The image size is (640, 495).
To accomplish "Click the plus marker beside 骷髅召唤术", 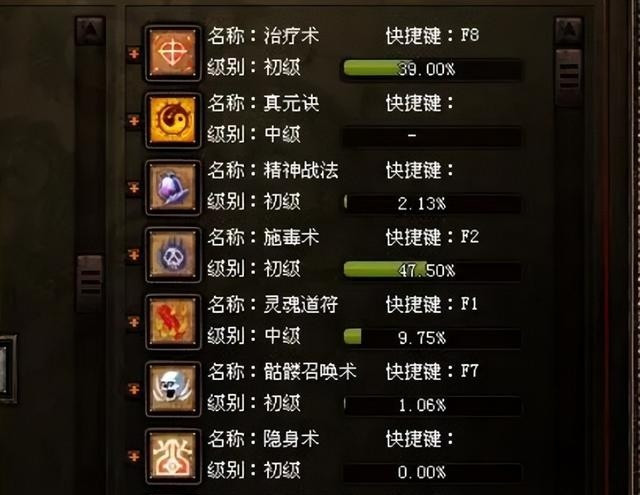I will pos(134,389).
